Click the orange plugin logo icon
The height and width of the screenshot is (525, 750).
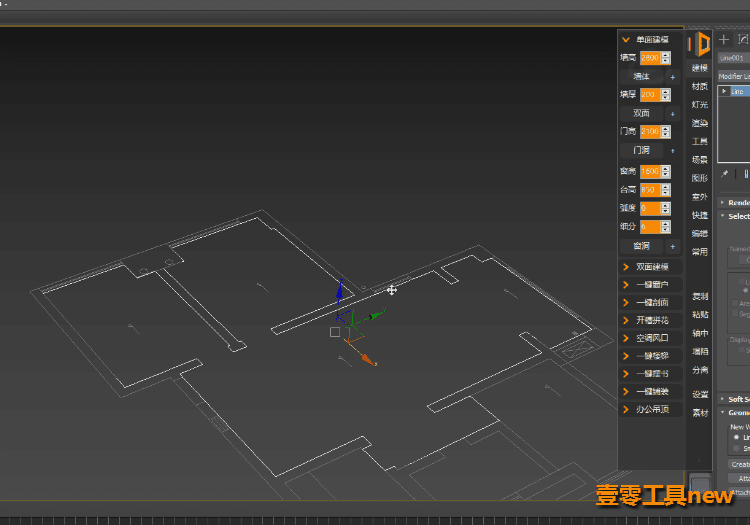click(699, 44)
